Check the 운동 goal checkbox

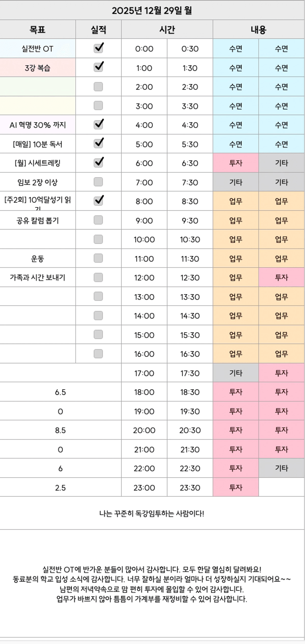tap(98, 258)
